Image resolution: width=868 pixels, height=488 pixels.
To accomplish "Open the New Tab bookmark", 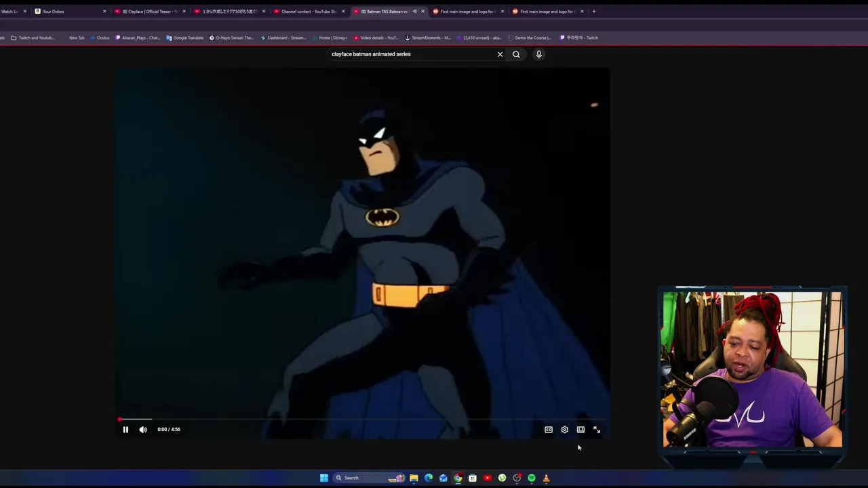I will point(77,38).
